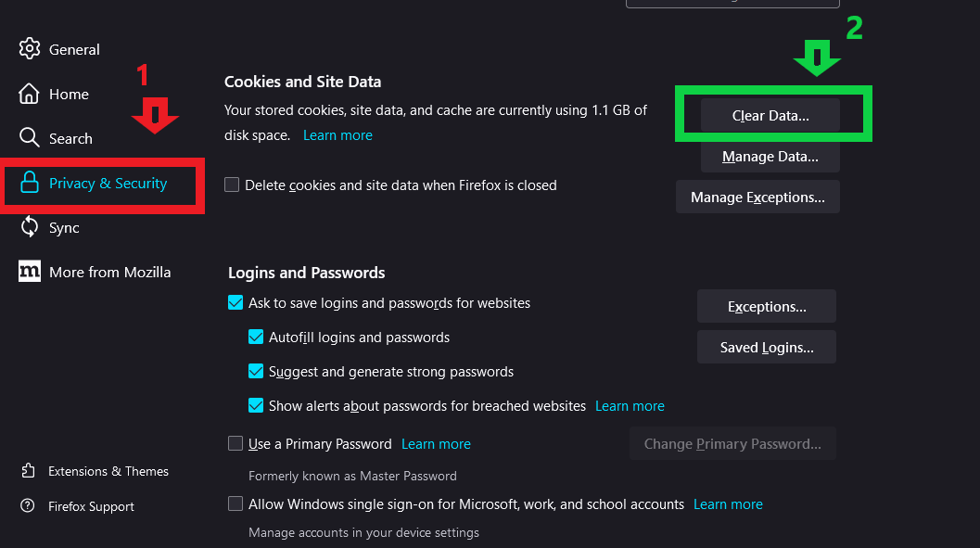The image size is (980, 548).
Task: Uncheck Ask to save logins and passwords
Action: [x=235, y=302]
